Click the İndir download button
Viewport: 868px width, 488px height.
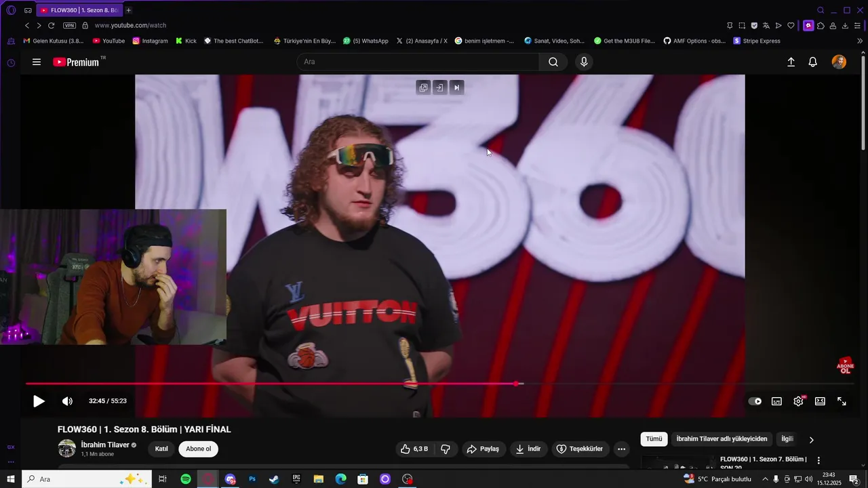528,449
